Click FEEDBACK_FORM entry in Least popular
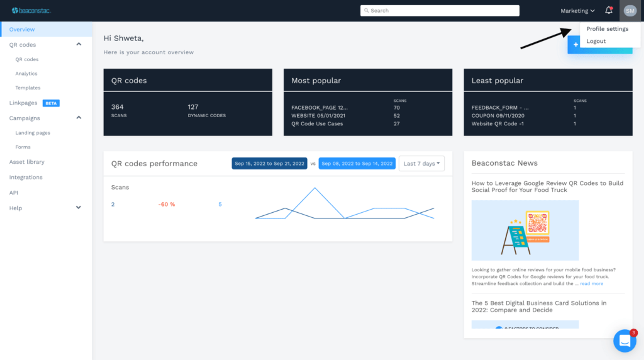 tap(500, 108)
